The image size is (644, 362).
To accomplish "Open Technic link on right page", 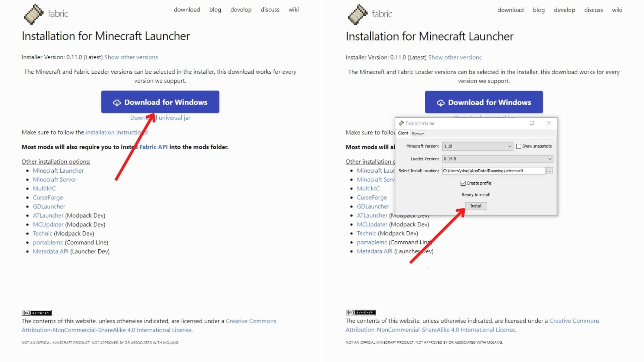I will click(367, 233).
